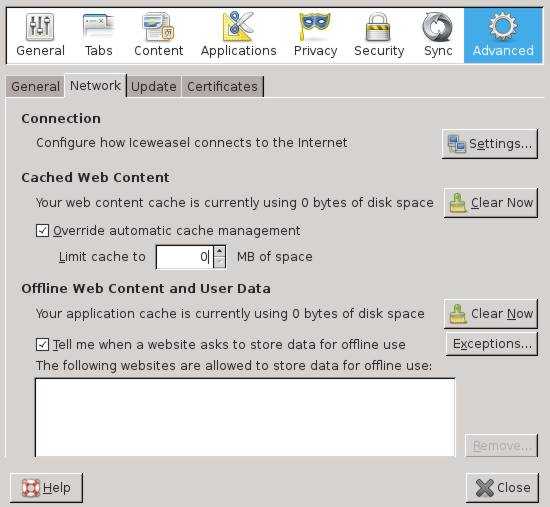Decrease cache limit with the down arrow
550x507 pixels.
220,262
